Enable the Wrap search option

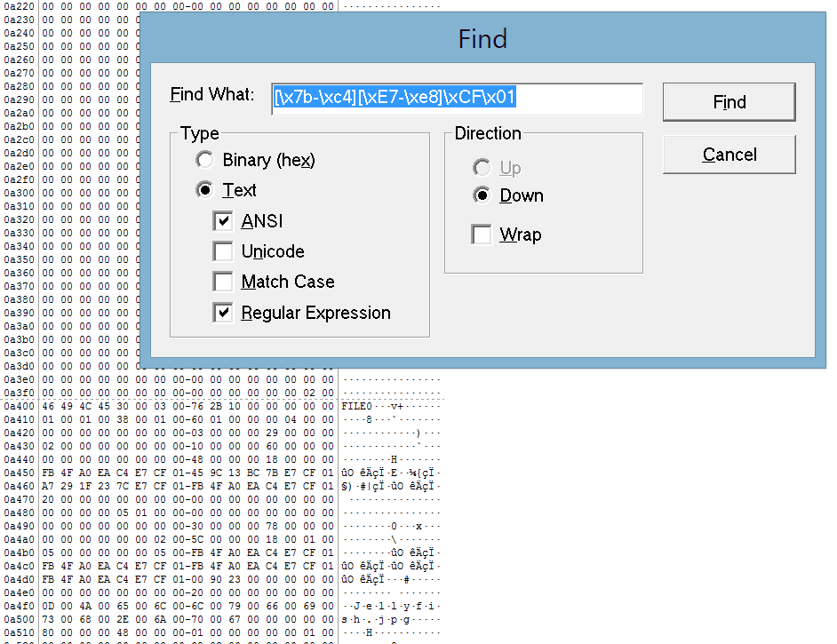(x=482, y=235)
